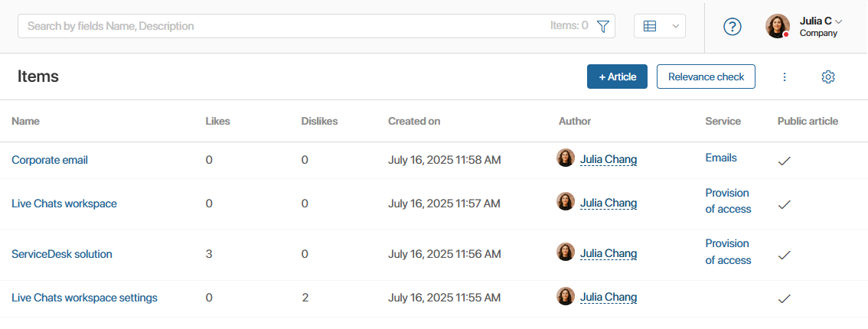Open the Corporate email article
The width and height of the screenshot is (868, 329).
point(50,161)
